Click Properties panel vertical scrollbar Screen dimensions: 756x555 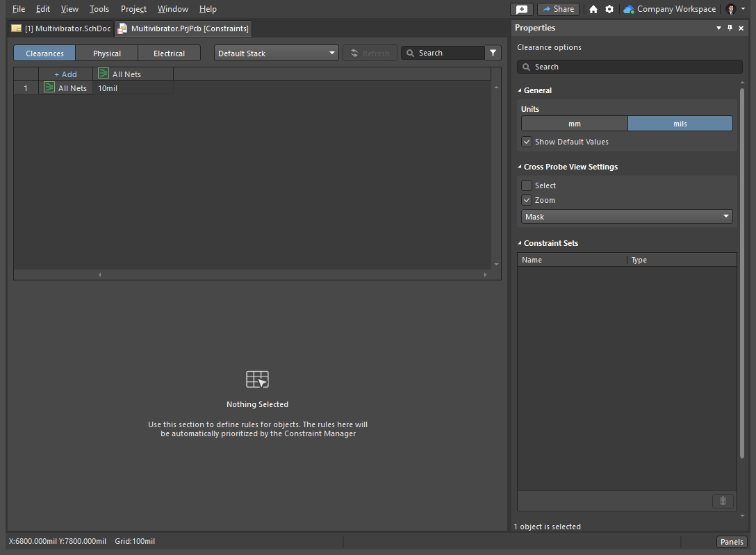coord(742,273)
